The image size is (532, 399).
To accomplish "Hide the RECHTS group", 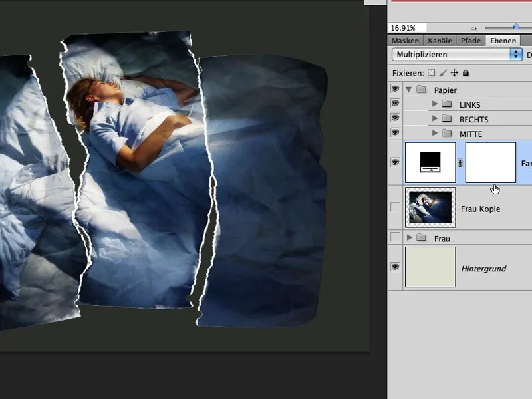I will [x=395, y=118].
